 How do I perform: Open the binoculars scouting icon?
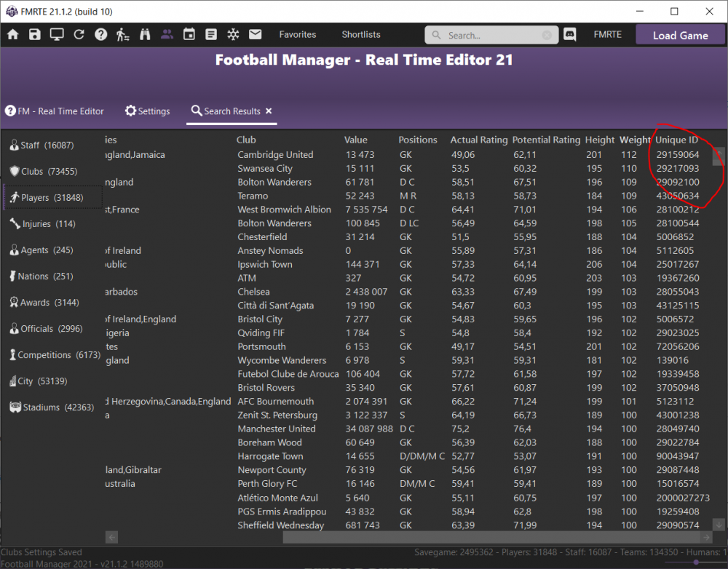[x=145, y=34]
